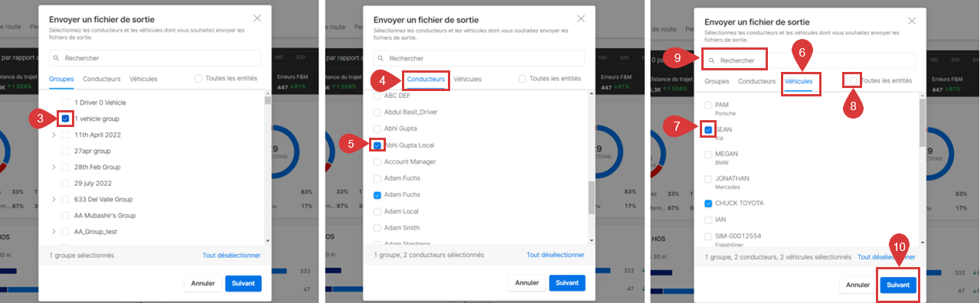The height and width of the screenshot is (303, 980).
Task: Click the drivers list vertical scrollbar thumb
Action: 590,198
